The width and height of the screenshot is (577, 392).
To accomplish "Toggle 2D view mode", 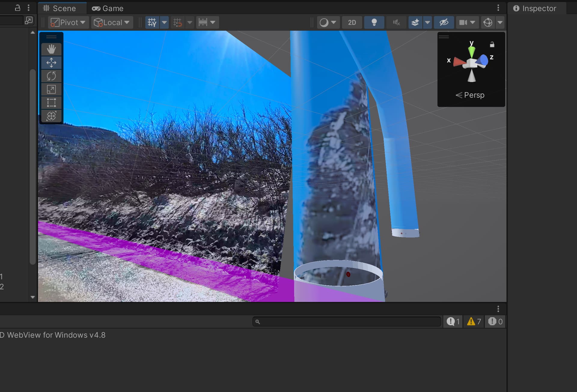I will (352, 22).
